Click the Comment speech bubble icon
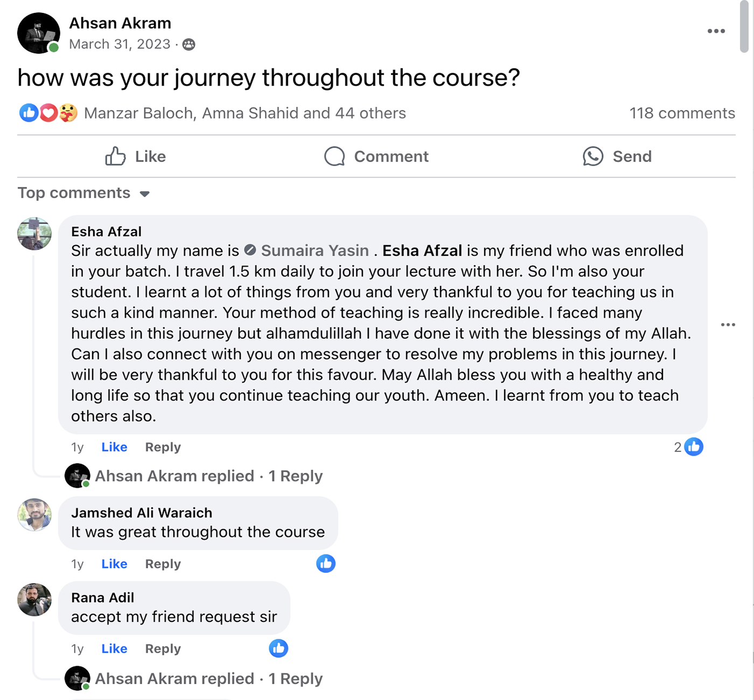Viewport: 754px width, 700px height. [334, 157]
